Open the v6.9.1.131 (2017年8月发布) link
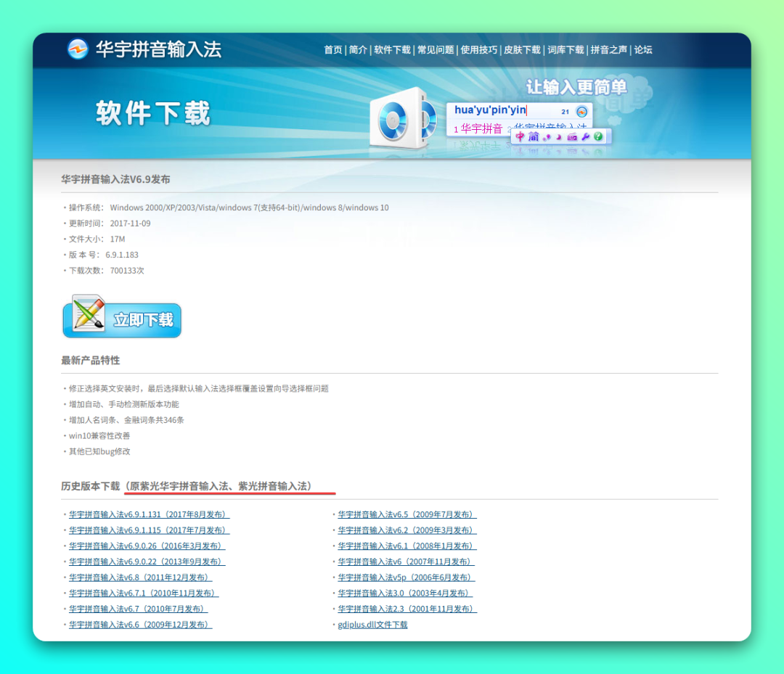Image resolution: width=784 pixels, height=674 pixels. (147, 514)
